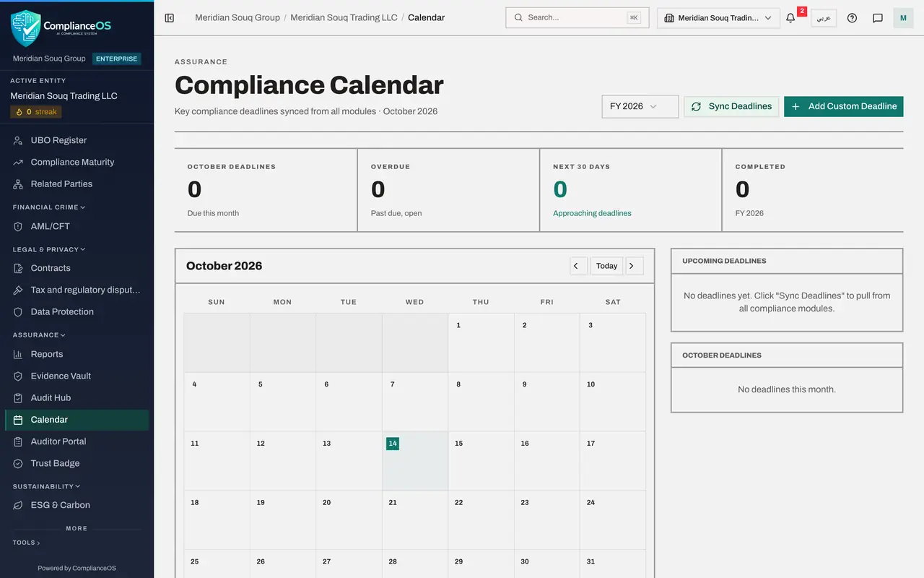Screen dimensions: 924x578
Task: Jump to Today in calendar
Action: pyautogui.click(x=606, y=266)
